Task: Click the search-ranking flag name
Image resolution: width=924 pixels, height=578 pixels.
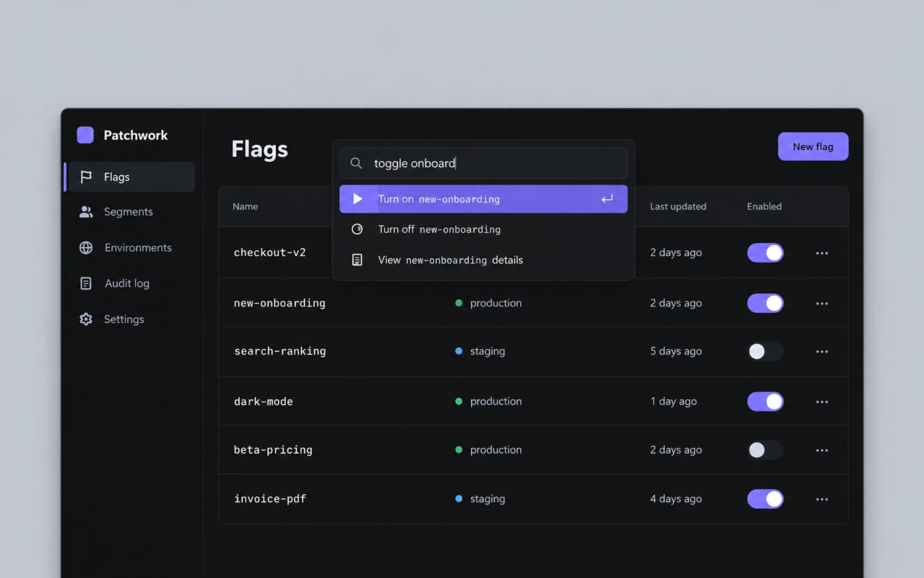Action: [x=280, y=351]
